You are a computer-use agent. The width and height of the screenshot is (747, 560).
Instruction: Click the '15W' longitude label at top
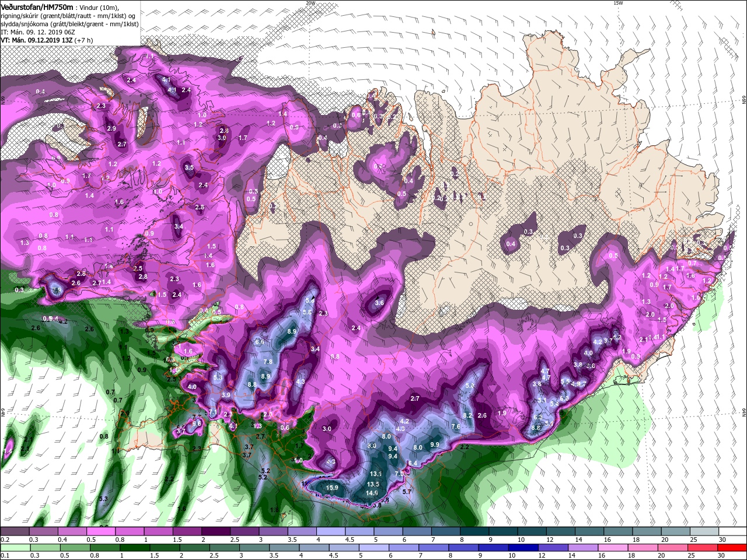pos(619,3)
